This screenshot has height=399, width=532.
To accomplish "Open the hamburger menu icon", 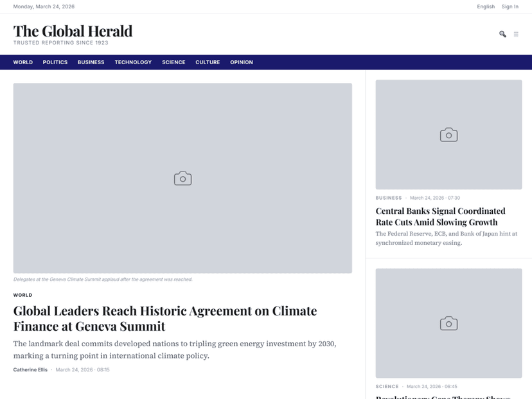I will coord(516,34).
